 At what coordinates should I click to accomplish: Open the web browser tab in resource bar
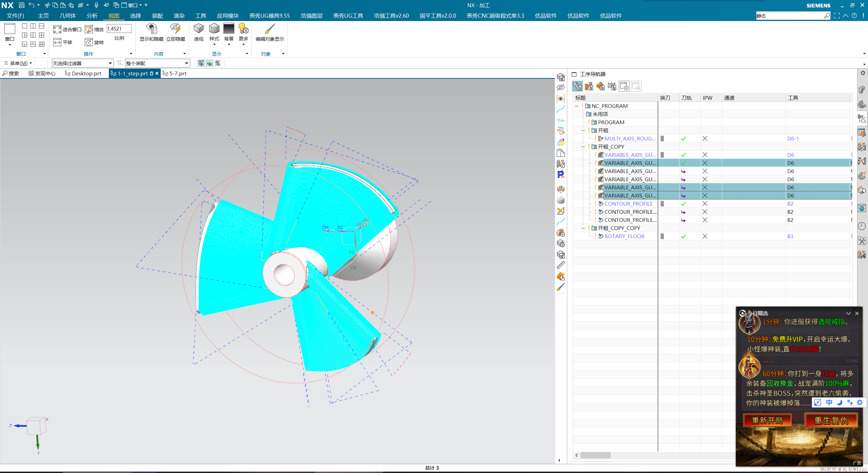(x=862, y=208)
